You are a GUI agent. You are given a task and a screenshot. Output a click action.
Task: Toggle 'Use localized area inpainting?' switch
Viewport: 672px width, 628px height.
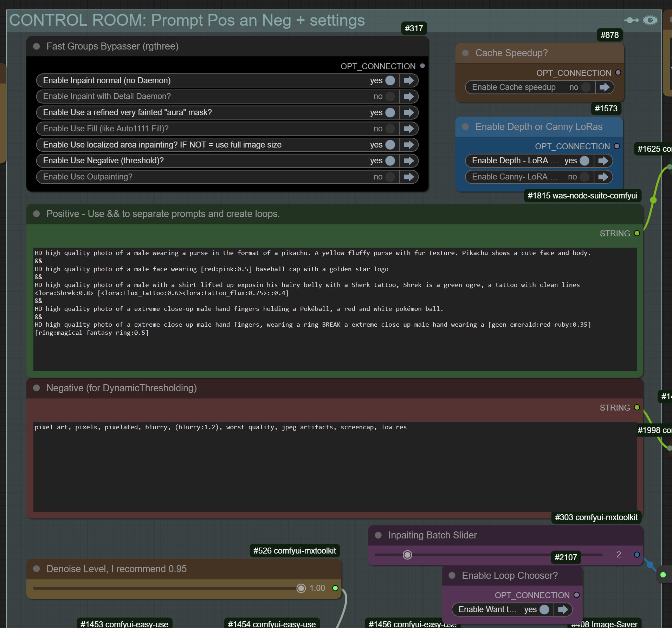click(390, 145)
